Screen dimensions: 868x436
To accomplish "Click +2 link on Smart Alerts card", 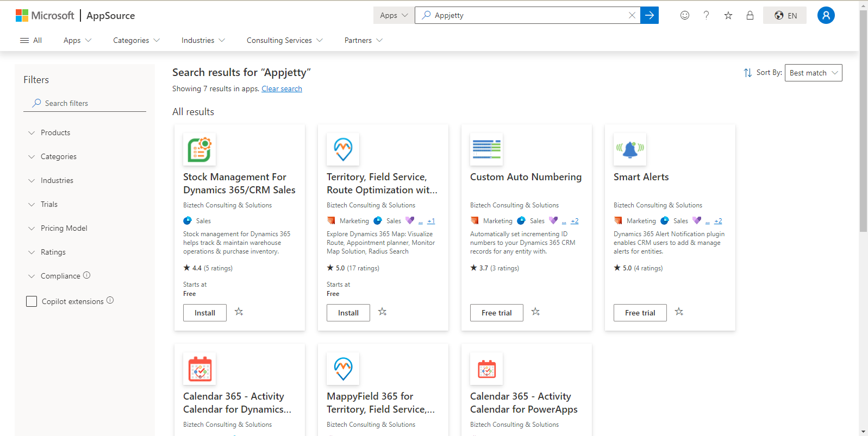I will (x=718, y=221).
